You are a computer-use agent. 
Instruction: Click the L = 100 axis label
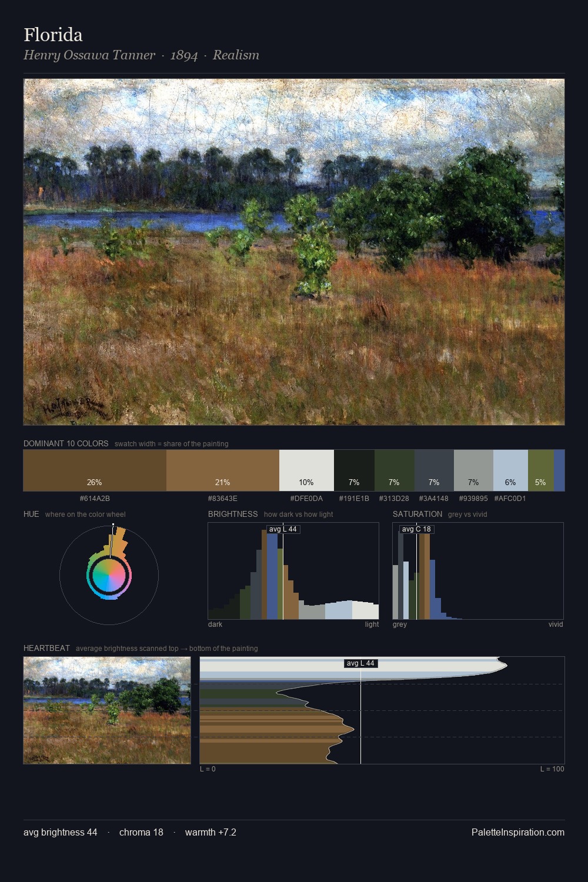click(552, 769)
